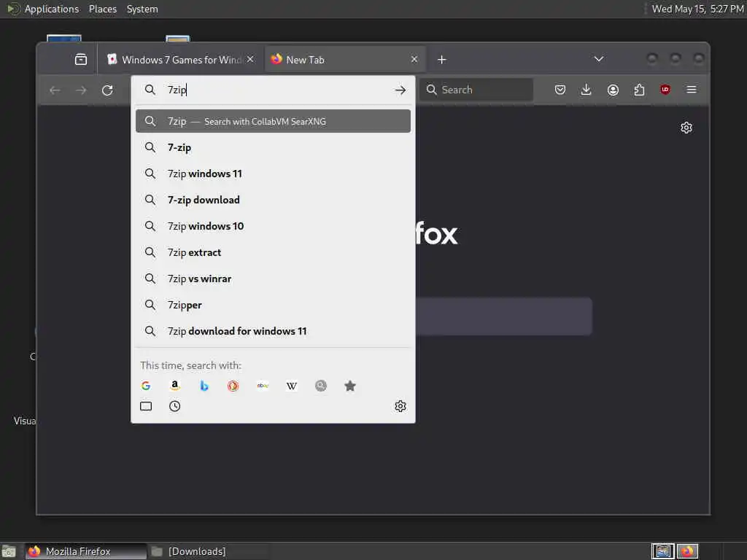Open the uBlock Origin extension icon
747x560 pixels.
click(665, 90)
